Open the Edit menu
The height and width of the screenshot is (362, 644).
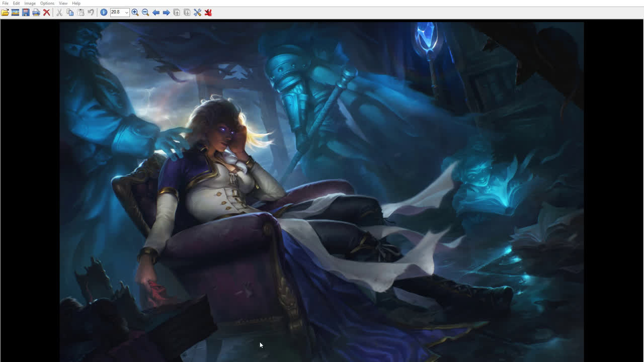pyautogui.click(x=16, y=3)
